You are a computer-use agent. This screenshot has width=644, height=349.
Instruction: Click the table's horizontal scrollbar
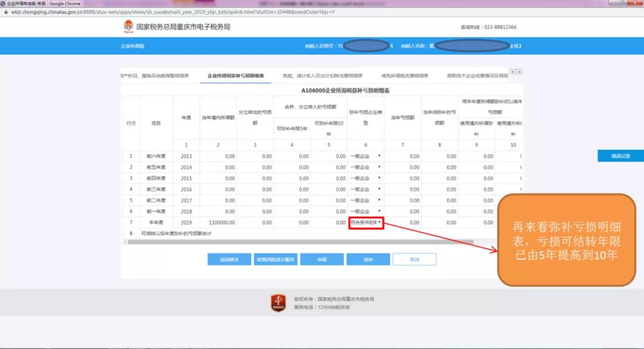[x=301, y=242]
